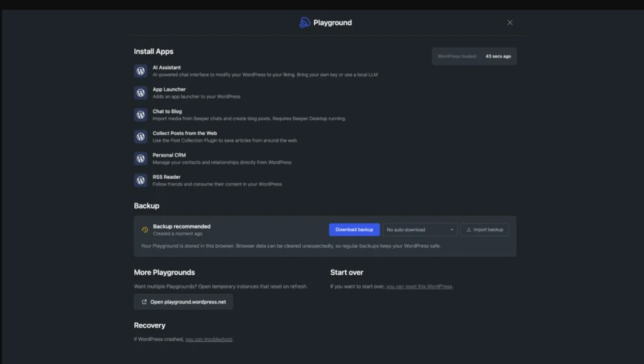Click the Playground logo in header
644x364 pixels.
pyautogui.click(x=304, y=23)
